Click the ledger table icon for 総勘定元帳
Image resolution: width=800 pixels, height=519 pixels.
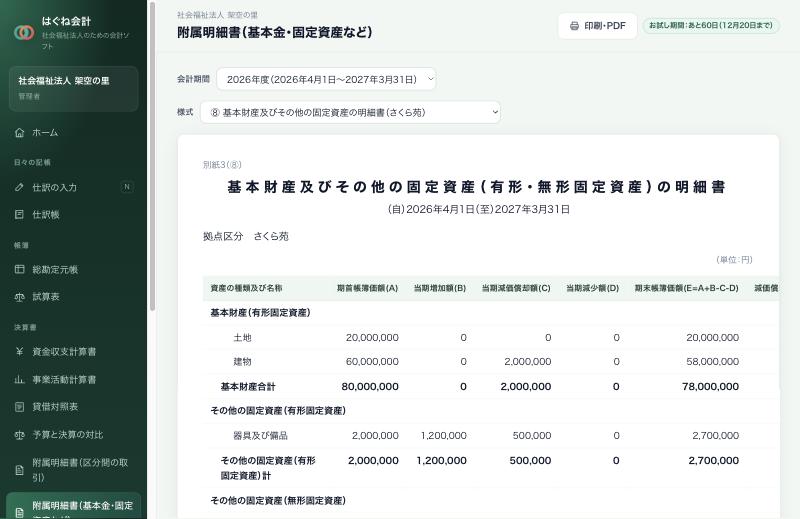[x=19, y=269]
